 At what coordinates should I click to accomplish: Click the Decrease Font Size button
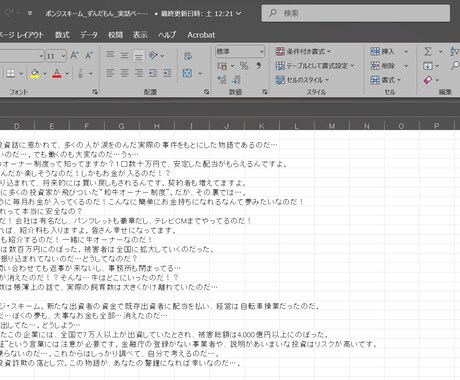89,55
